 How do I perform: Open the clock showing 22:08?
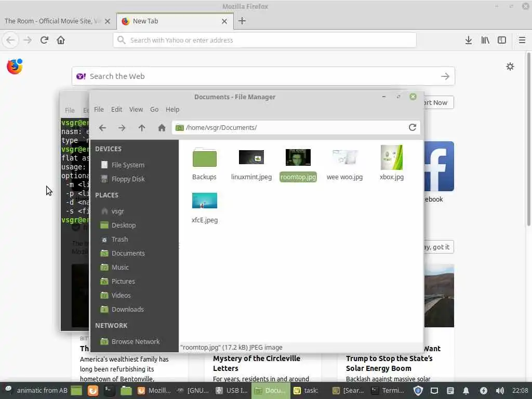pos(520,391)
